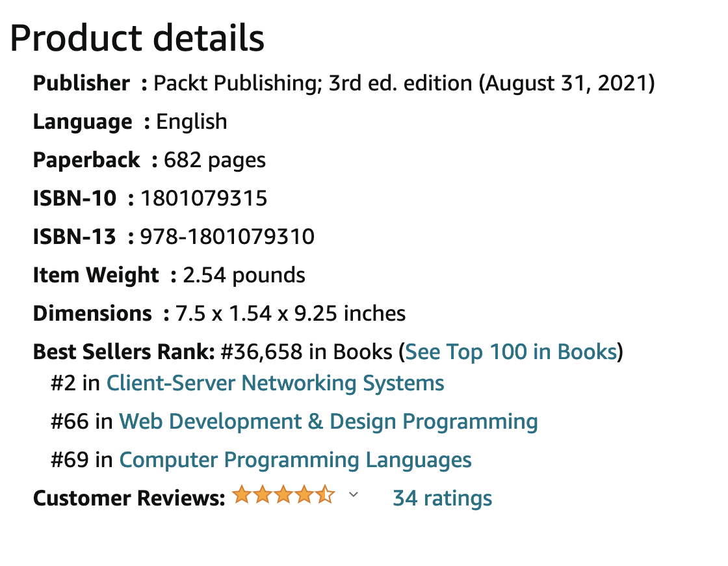The height and width of the screenshot is (566, 728).
Task: Click the English language value
Action: pyautogui.click(x=191, y=122)
